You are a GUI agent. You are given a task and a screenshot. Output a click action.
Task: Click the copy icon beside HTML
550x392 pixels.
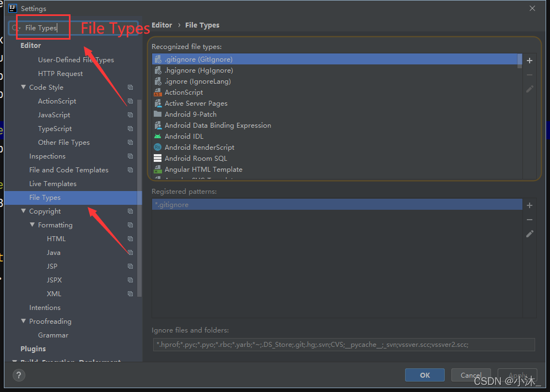coord(130,238)
